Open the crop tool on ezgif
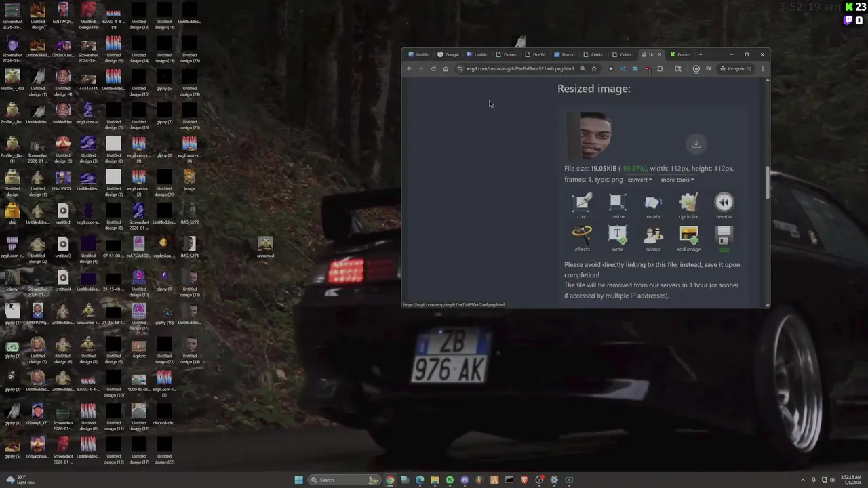 [x=582, y=206]
